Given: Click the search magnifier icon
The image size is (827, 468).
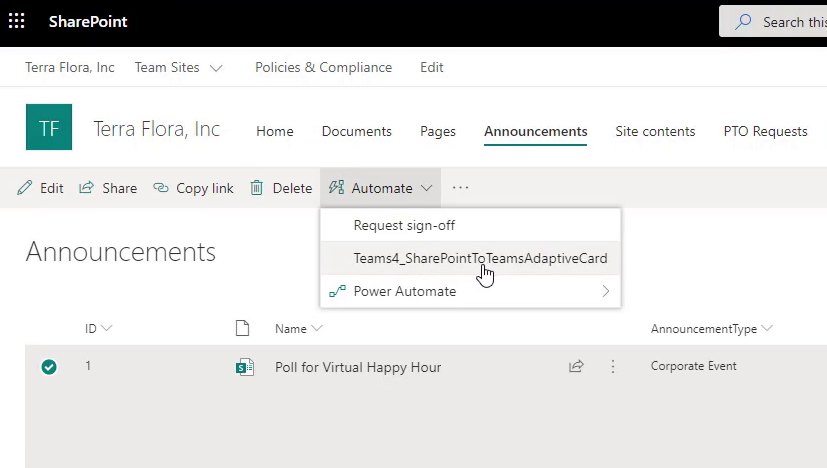Looking at the screenshot, I should click(743, 22).
